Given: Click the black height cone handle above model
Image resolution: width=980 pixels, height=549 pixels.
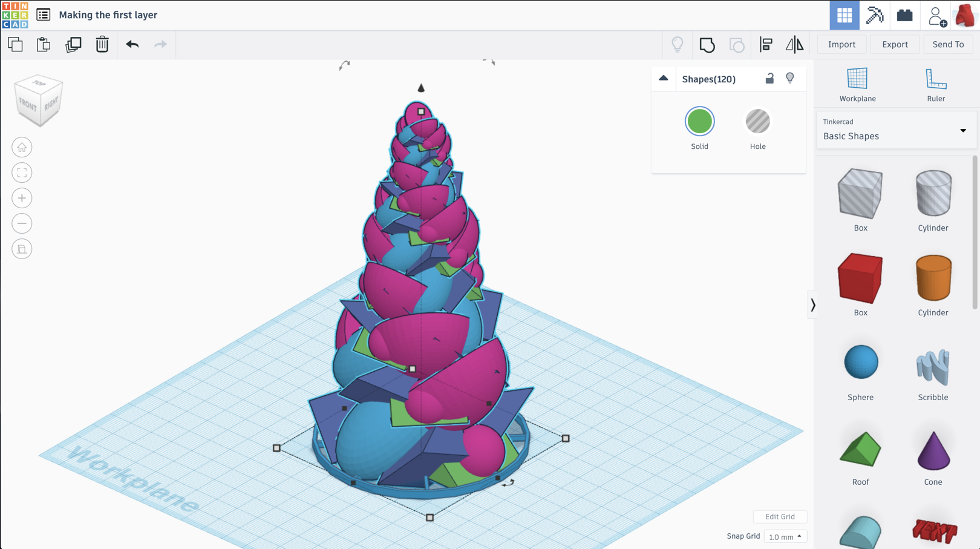Looking at the screenshot, I should point(421,88).
